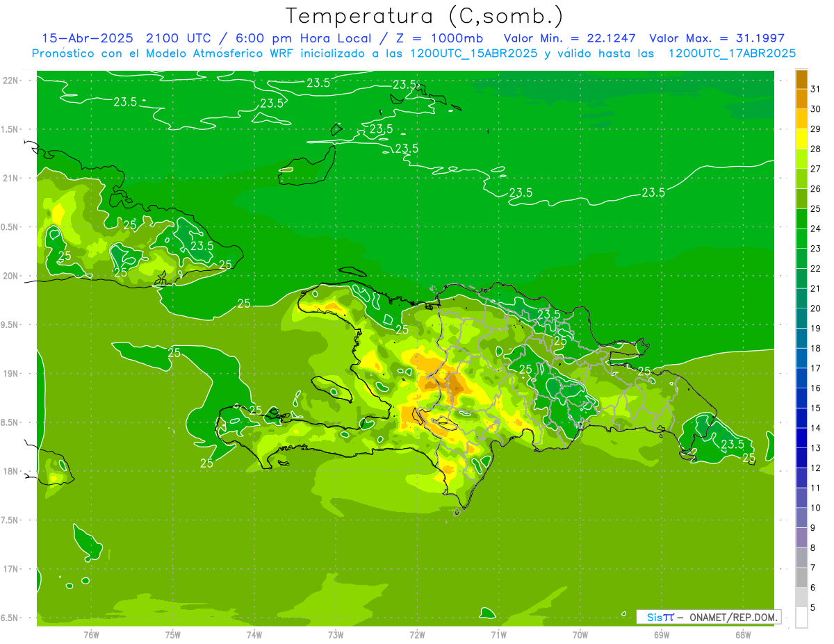Click the legend scale value "5"
The width and height of the screenshot is (834, 644).
(x=813, y=607)
